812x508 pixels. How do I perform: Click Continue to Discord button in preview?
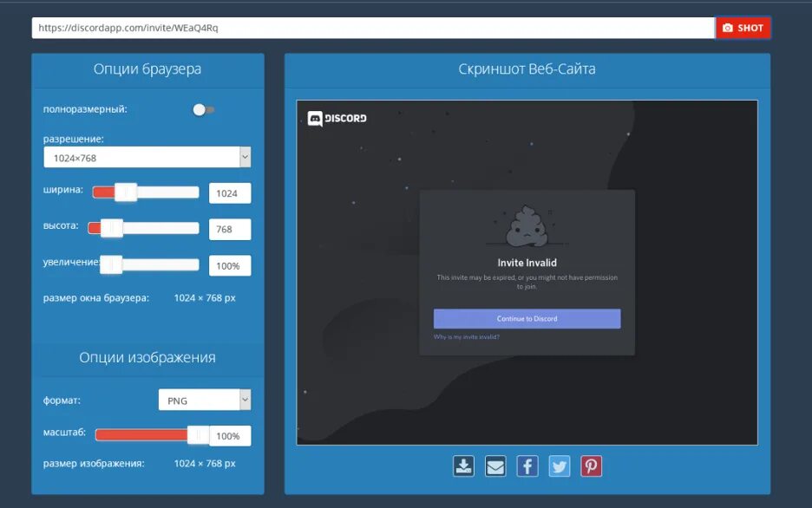click(527, 319)
